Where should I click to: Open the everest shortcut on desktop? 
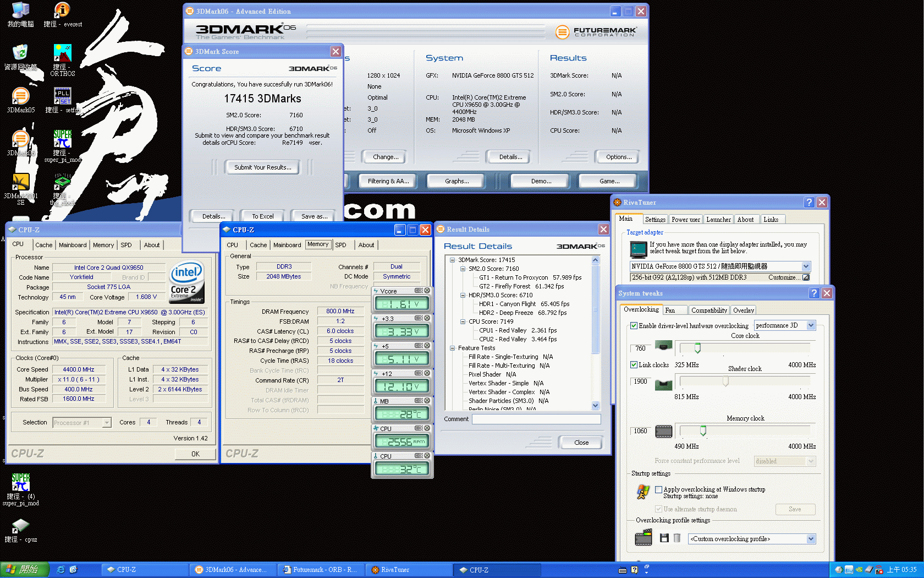[62, 14]
